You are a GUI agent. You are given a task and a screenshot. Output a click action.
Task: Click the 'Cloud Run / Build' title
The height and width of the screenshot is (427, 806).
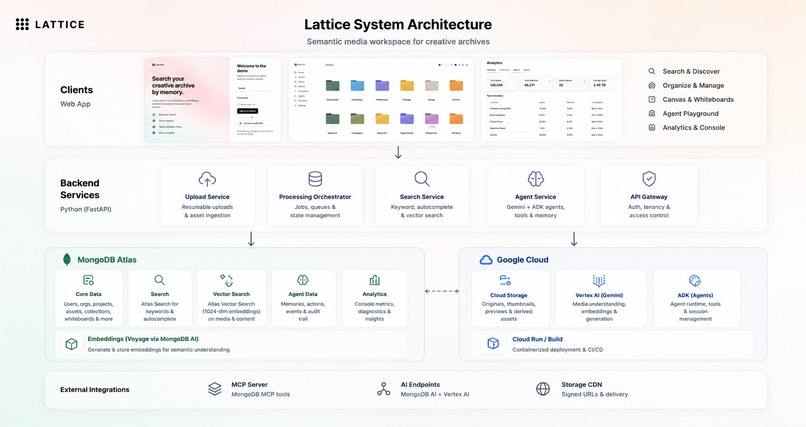click(x=537, y=339)
